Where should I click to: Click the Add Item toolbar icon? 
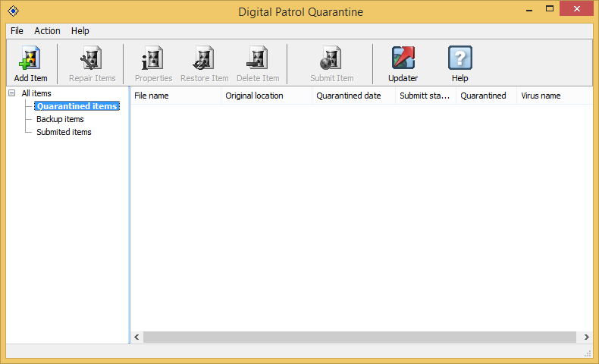(x=30, y=58)
